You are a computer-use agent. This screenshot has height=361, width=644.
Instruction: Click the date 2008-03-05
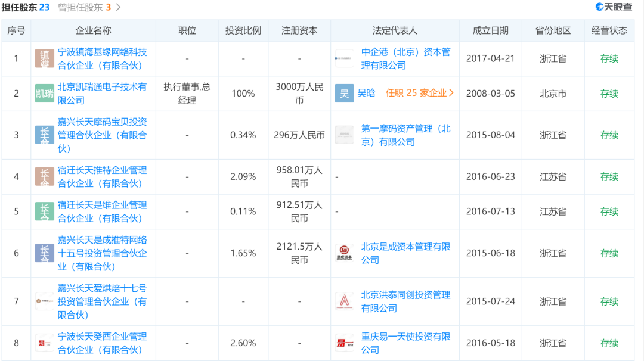click(x=490, y=94)
